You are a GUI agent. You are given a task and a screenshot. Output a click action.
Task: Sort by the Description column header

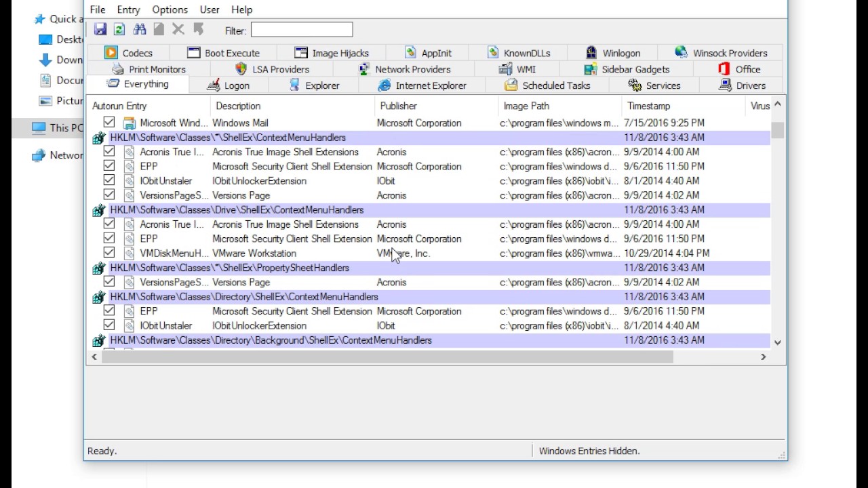coord(293,106)
